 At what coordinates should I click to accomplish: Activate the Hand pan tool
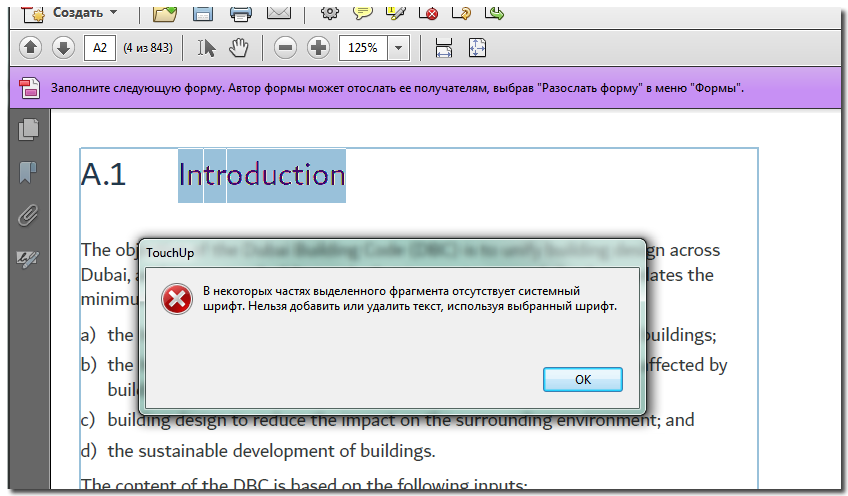click(238, 47)
